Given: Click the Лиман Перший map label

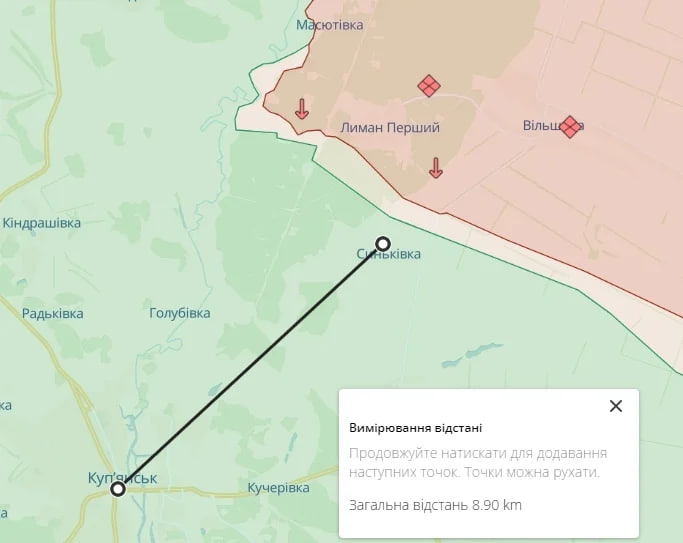Looking at the screenshot, I should point(390,128).
